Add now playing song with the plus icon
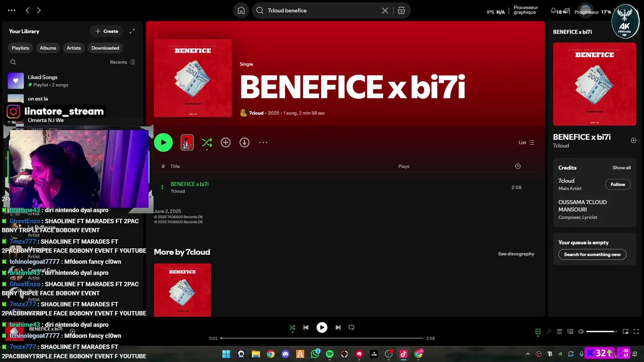Image resolution: width=644 pixels, height=362 pixels. coord(633,141)
